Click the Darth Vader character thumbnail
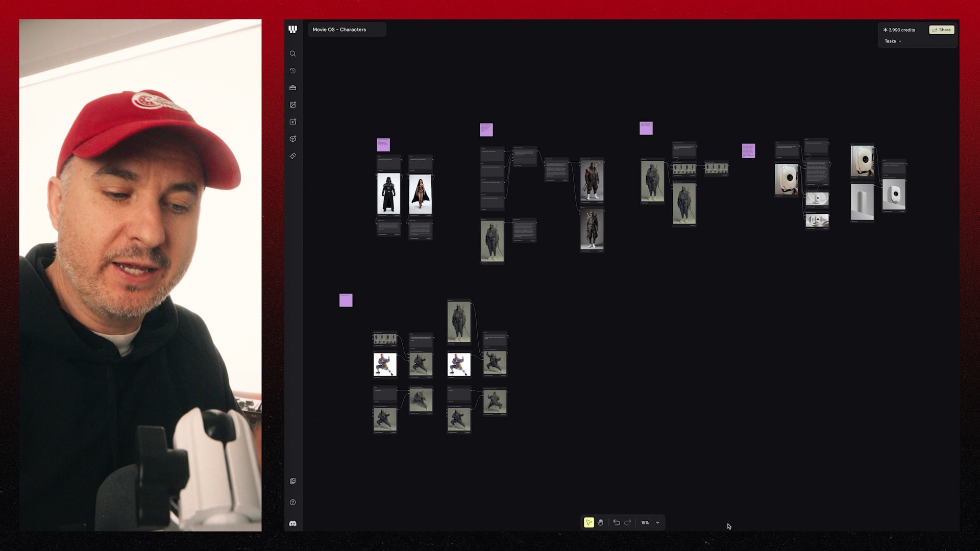Screen dimensions: 980x551 coord(388,194)
